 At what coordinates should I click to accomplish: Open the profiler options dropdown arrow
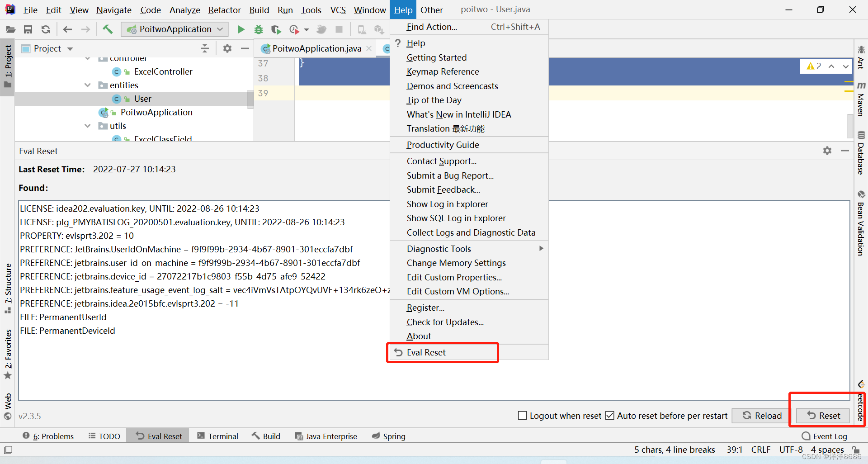(x=307, y=29)
